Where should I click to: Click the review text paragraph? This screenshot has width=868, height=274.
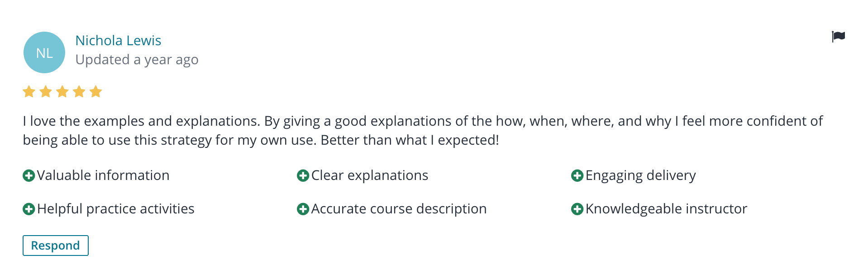[423, 130]
